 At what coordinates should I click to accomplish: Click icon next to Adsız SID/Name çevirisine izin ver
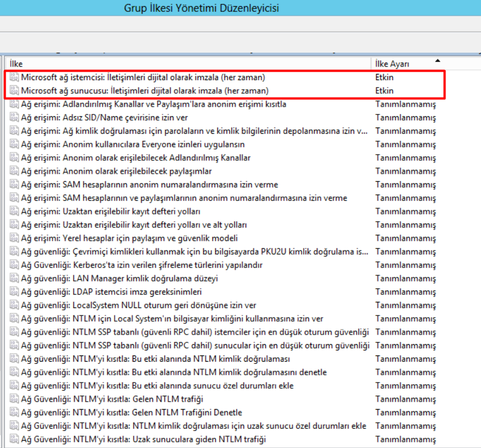14,117
